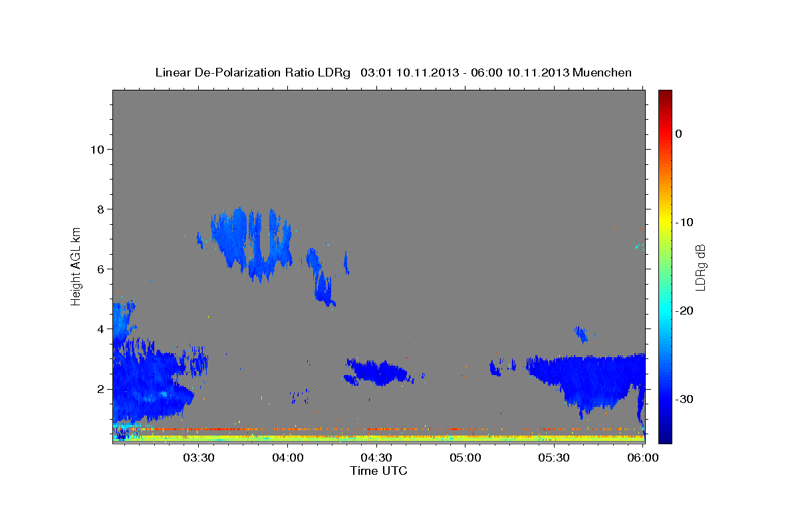Click the plot title 'Linear De-Polarization Ratio LDRg'

(253, 72)
